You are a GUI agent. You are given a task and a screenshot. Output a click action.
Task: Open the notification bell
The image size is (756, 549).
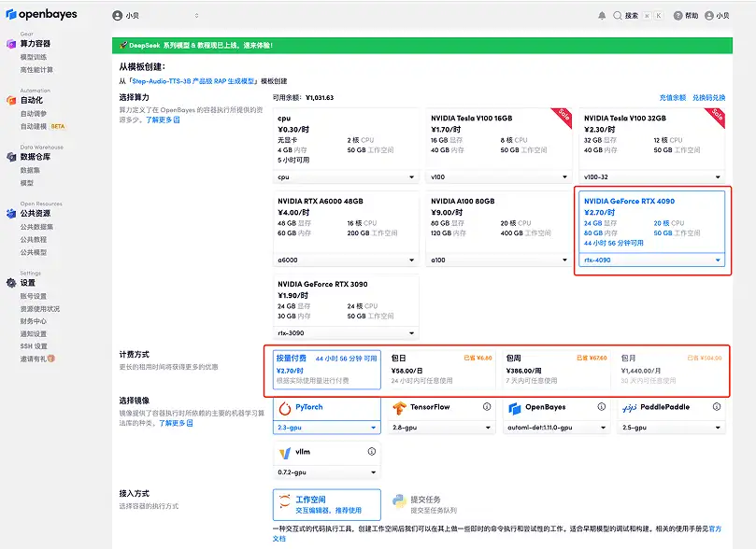coord(602,16)
